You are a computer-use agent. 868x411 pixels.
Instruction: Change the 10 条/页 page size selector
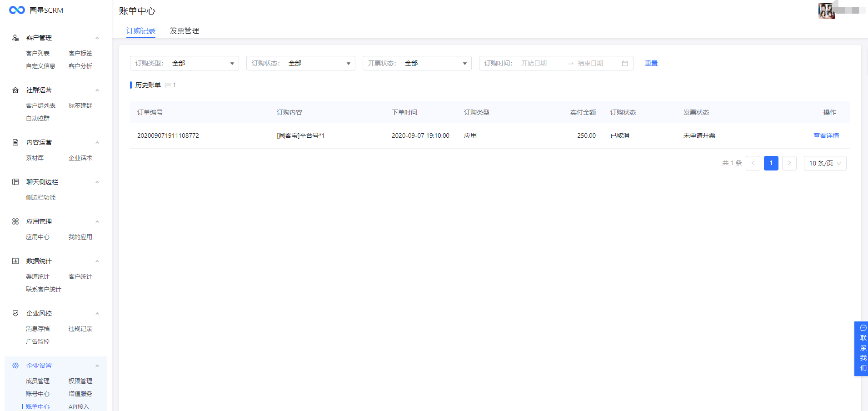(825, 163)
